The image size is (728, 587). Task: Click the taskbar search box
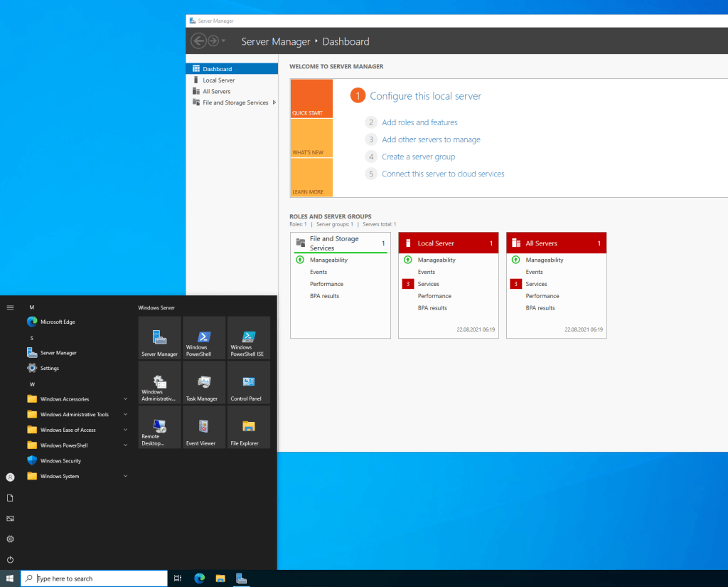tap(95, 578)
